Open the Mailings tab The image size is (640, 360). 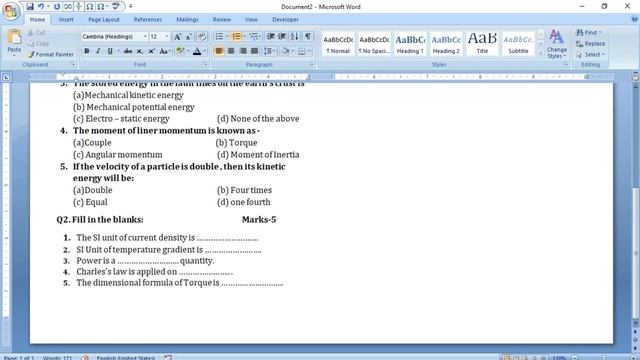pos(187,19)
